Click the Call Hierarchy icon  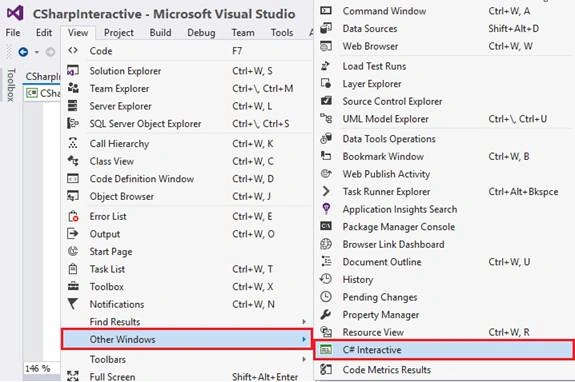click(73, 143)
